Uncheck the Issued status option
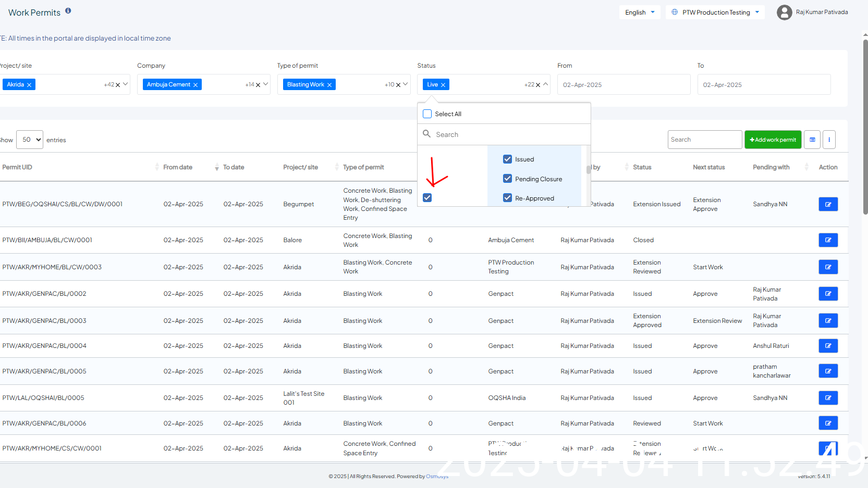 pyautogui.click(x=507, y=159)
